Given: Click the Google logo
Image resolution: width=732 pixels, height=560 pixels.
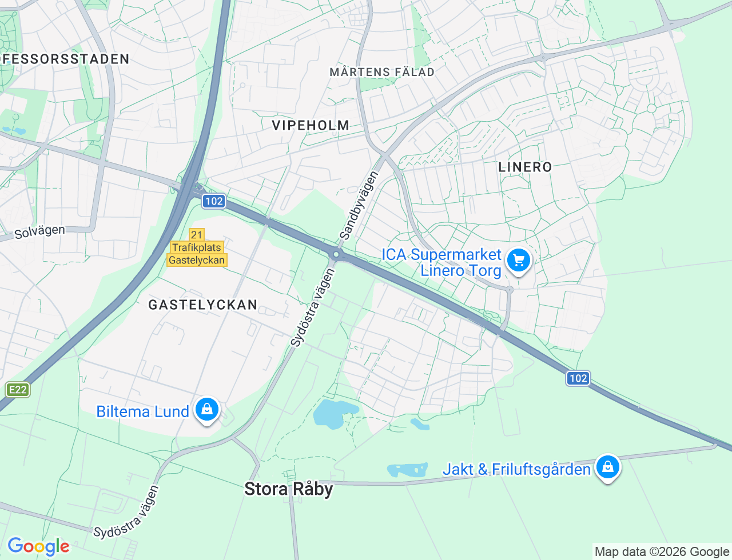Looking at the screenshot, I should pos(38,546).
